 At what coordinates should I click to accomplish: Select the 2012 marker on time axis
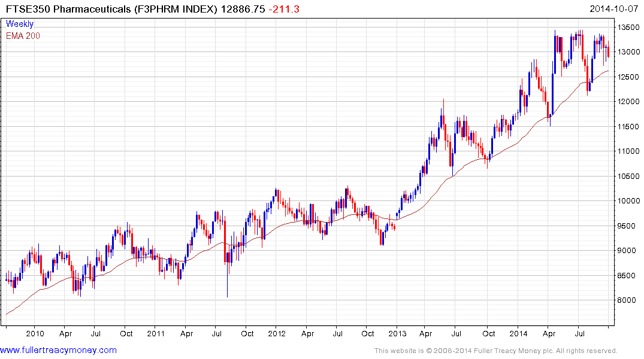tap(277, 333)
